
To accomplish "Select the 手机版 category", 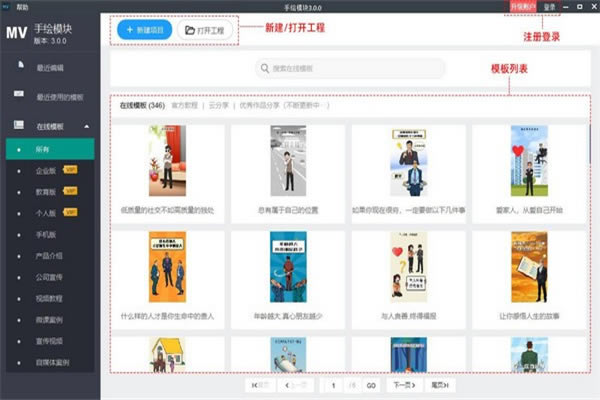I will tap(50, 235).
